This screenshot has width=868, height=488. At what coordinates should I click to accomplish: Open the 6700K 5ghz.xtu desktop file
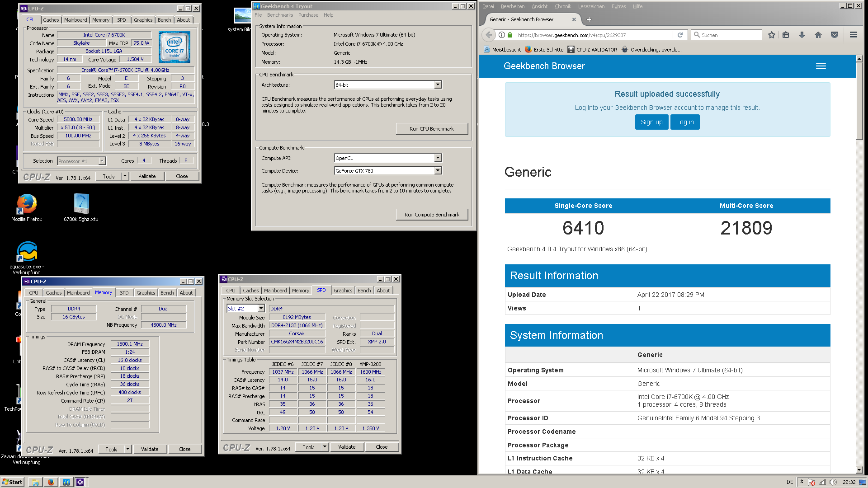click(x=81, y=208)
